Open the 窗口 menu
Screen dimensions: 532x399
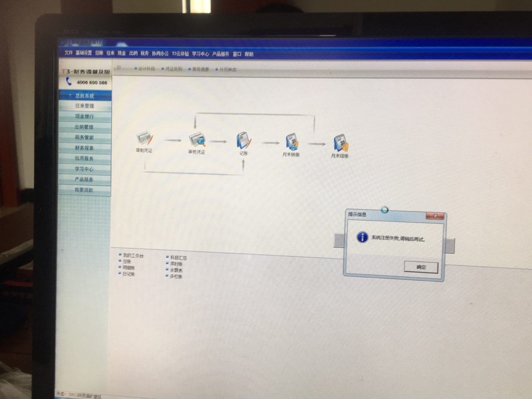coord(237,54)
